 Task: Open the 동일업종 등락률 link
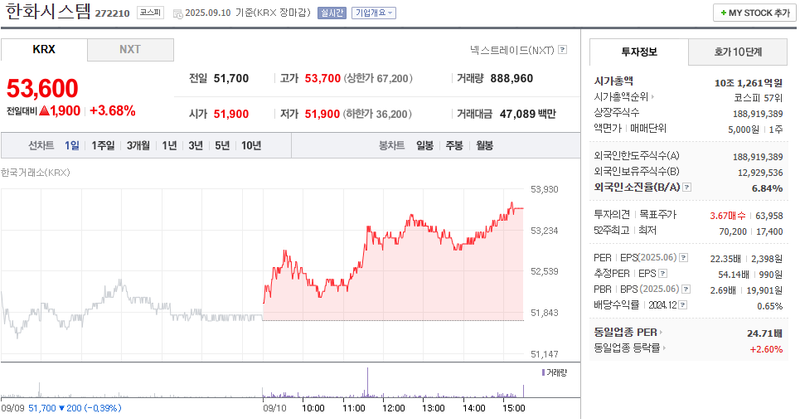pos(629,348)
